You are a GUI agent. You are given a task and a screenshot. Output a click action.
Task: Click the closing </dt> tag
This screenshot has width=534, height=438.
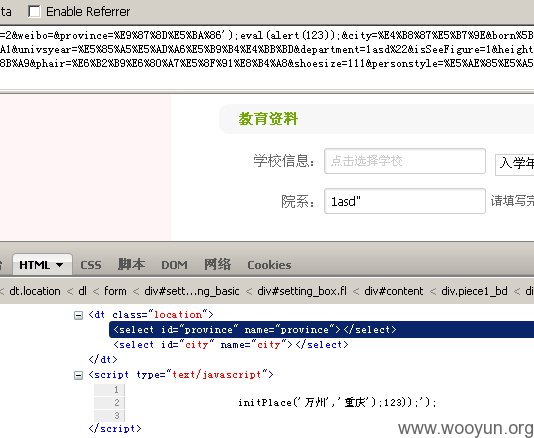tap(103, 360)
